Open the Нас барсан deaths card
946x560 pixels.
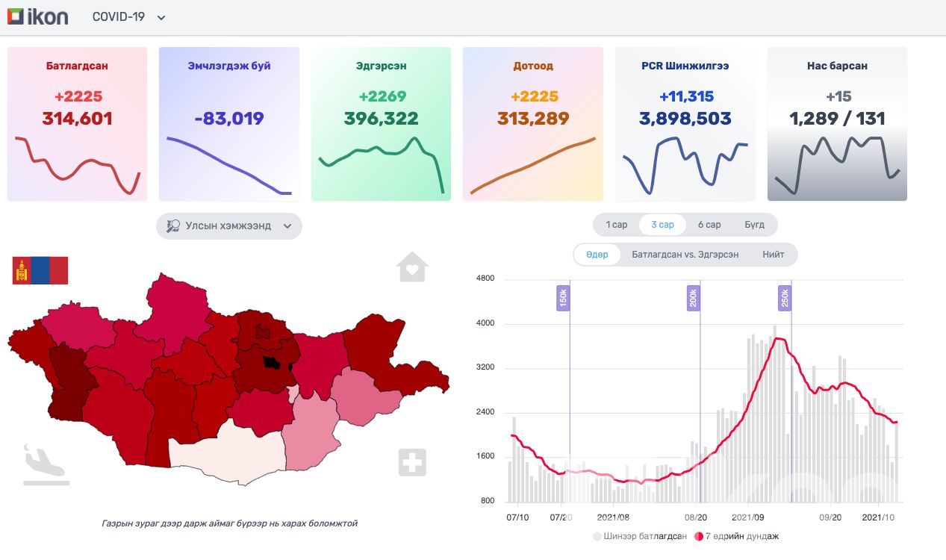click(837, 124)
